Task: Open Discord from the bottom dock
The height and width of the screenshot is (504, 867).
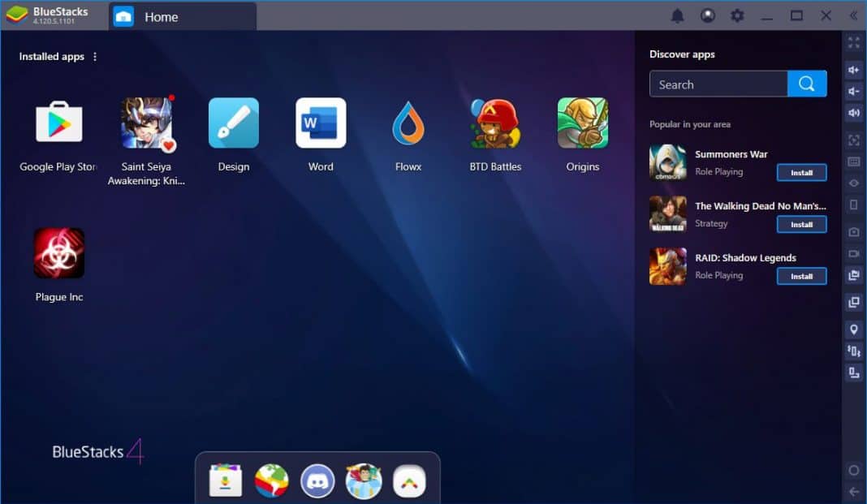Action: tap(317, 480)
